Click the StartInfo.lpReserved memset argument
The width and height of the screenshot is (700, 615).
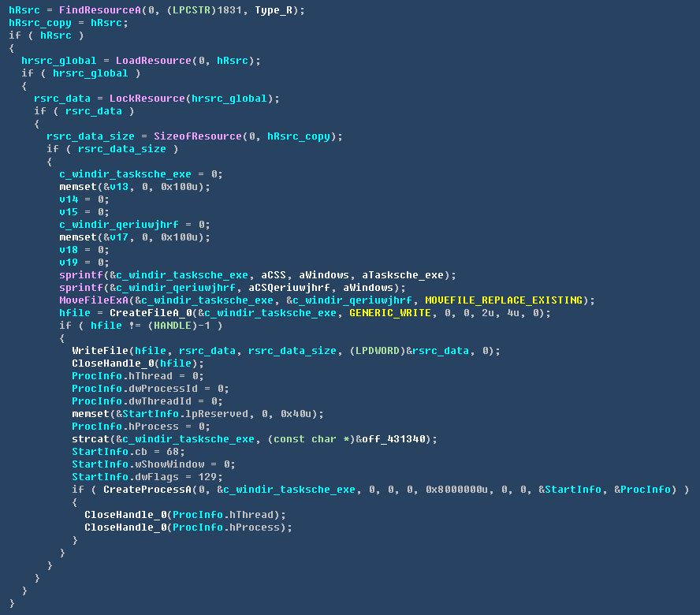(182, 414)
